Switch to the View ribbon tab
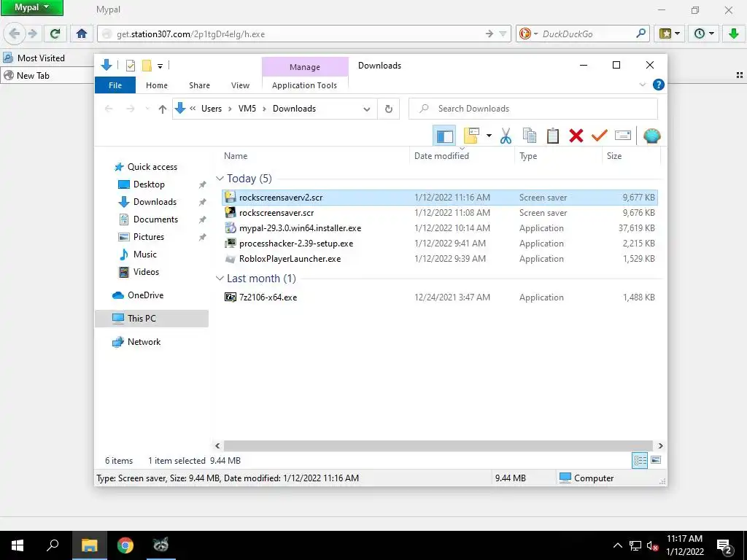747x560 pixels. [240, 85]
